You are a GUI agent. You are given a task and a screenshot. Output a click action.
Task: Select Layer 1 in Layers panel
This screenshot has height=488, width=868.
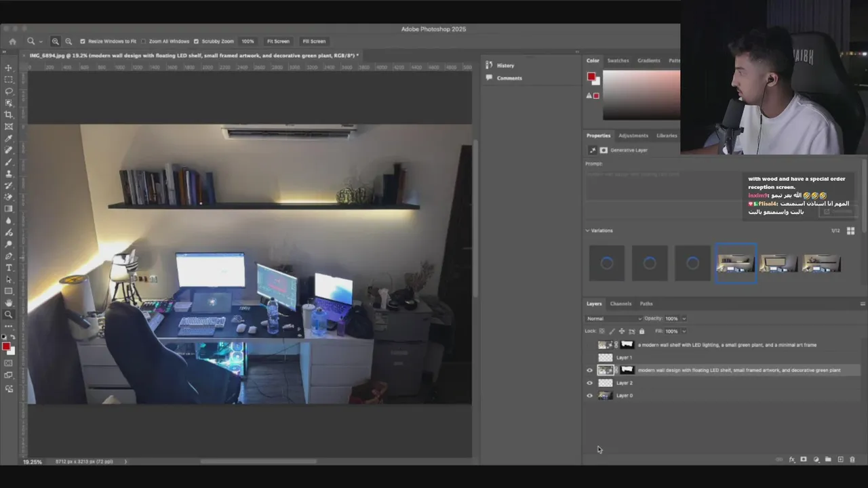pyautogui.click(x=624, y=357)
